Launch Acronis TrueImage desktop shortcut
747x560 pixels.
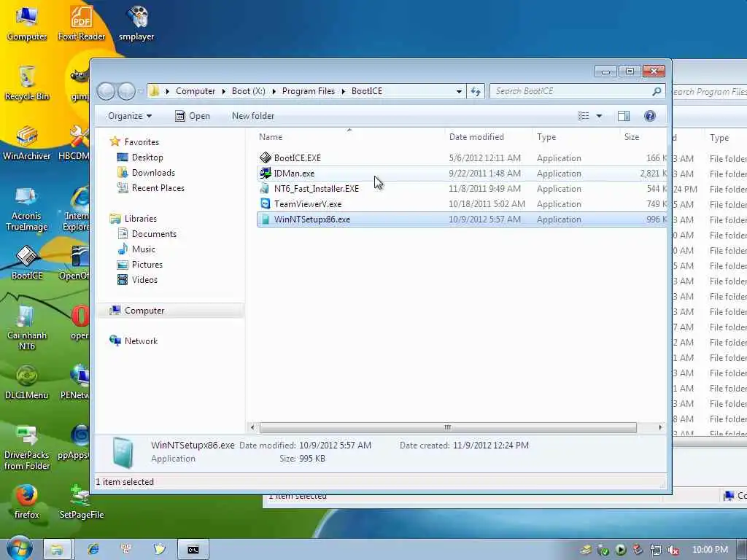27,208
